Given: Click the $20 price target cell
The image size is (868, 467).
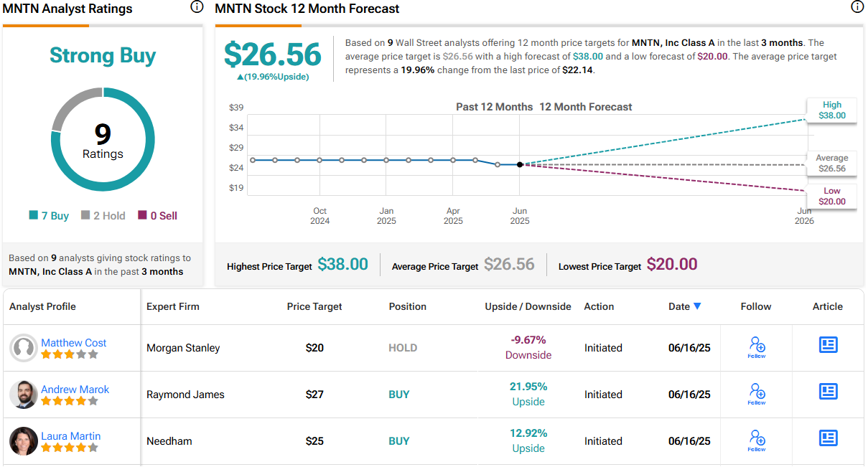Looking at the screenshot, I should click(x=314, y=348).
